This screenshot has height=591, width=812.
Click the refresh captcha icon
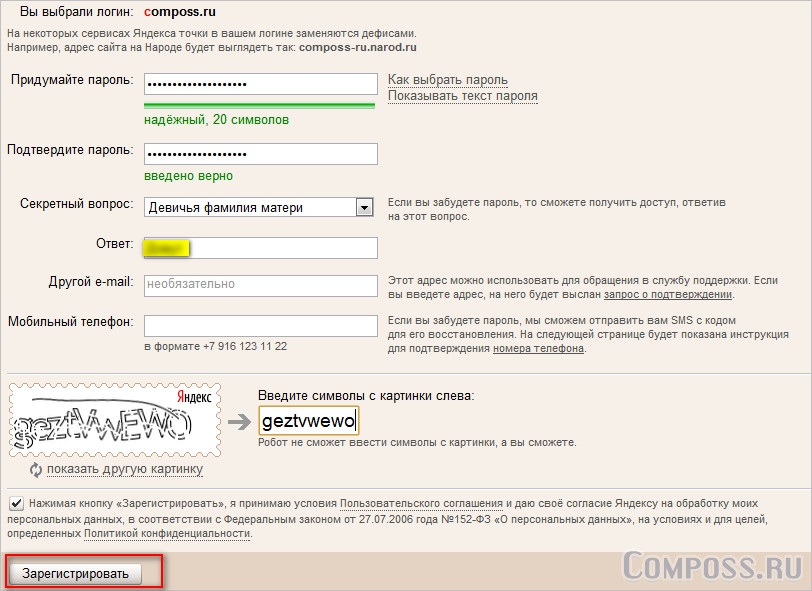point(35,469)
